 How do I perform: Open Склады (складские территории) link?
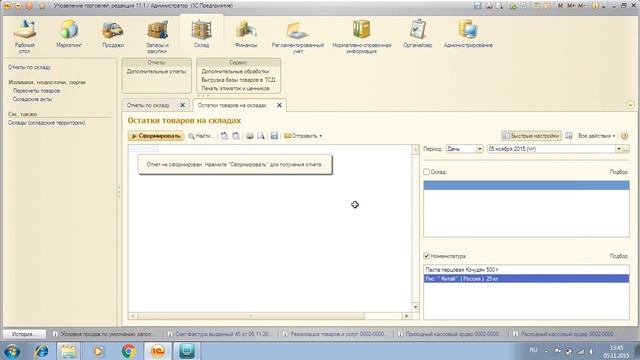click(x=47, y=122)
